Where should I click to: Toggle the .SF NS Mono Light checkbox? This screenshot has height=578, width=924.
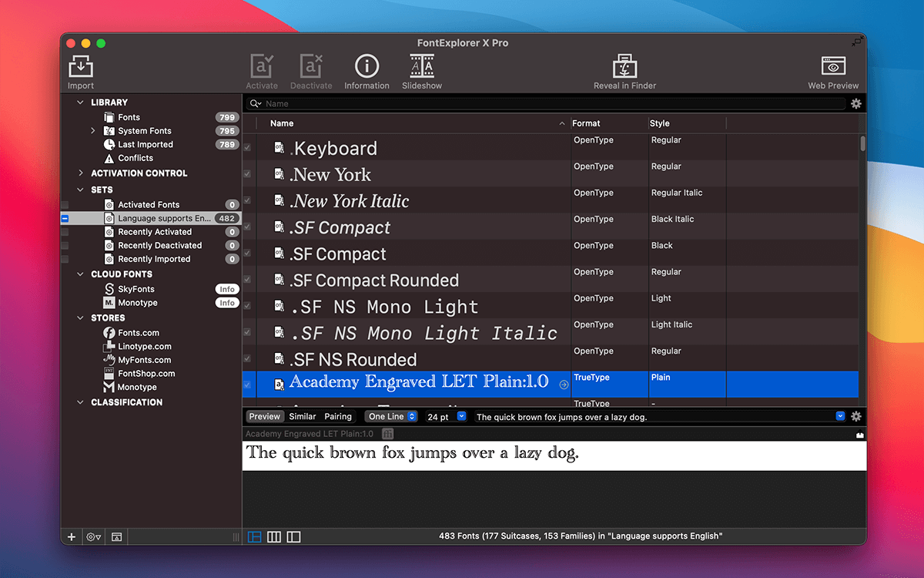point(247,306)
